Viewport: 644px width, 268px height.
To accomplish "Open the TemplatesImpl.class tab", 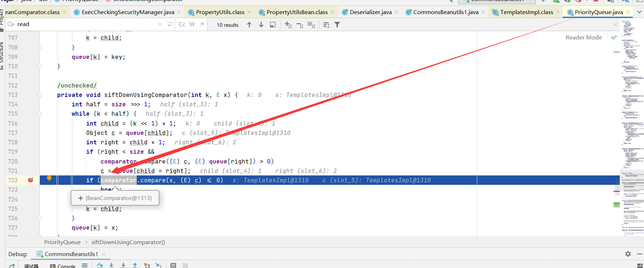I will [526, 12].
